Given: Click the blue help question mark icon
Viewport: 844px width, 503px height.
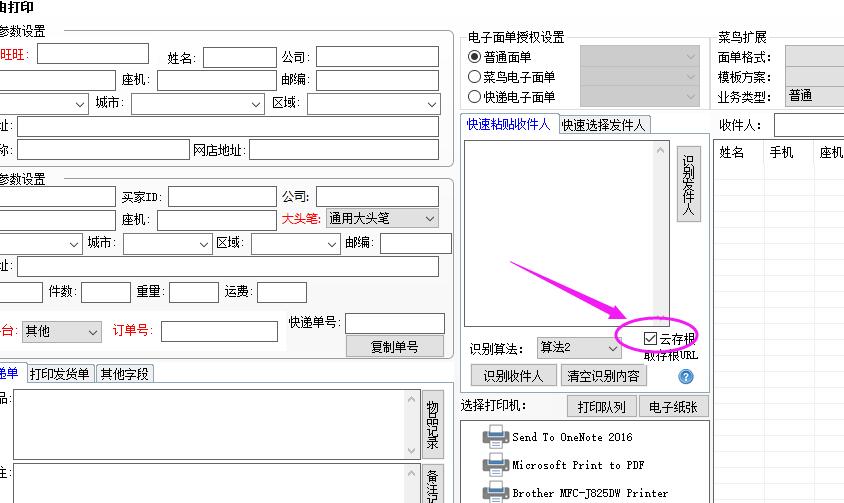Looking at the screenshot, I should click(x=686, y=376).
